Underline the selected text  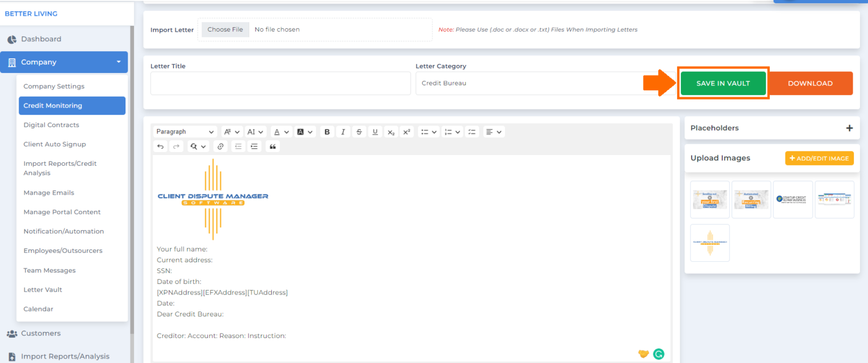tap(375, 132)
